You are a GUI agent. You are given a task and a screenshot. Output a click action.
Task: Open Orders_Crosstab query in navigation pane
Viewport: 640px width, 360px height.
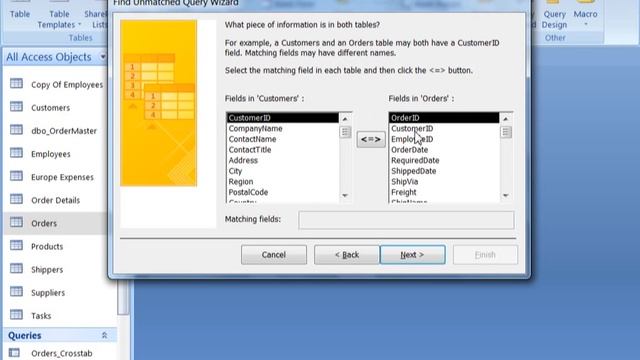62,353
